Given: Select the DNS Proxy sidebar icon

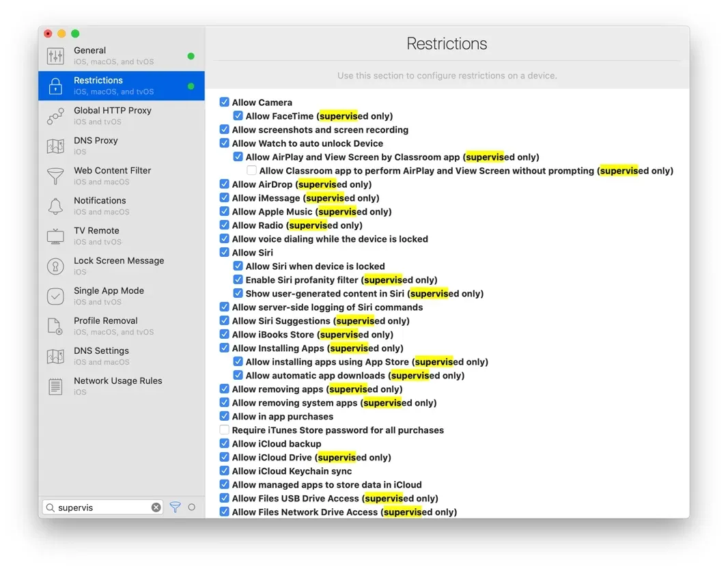Looking at the screenshot, I should (x=55, y=145).
